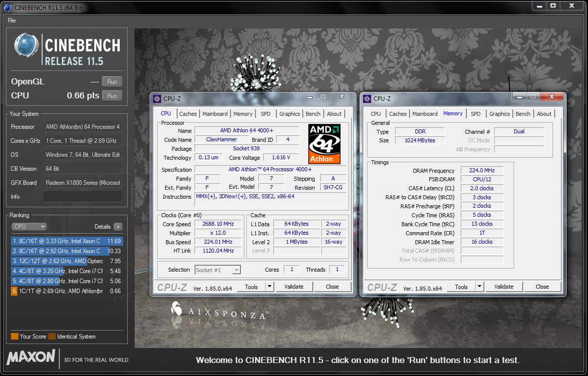The width and height of the screenshot is (588, 376).
Task: Maximize the Cinebench main window
Action: click(553, 5)
